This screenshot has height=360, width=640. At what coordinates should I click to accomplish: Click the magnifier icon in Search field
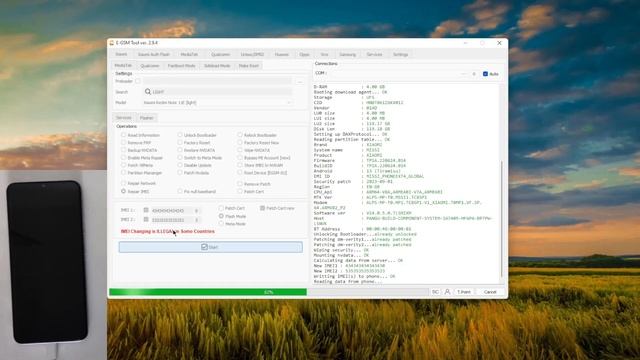click(x=148, y=92)
